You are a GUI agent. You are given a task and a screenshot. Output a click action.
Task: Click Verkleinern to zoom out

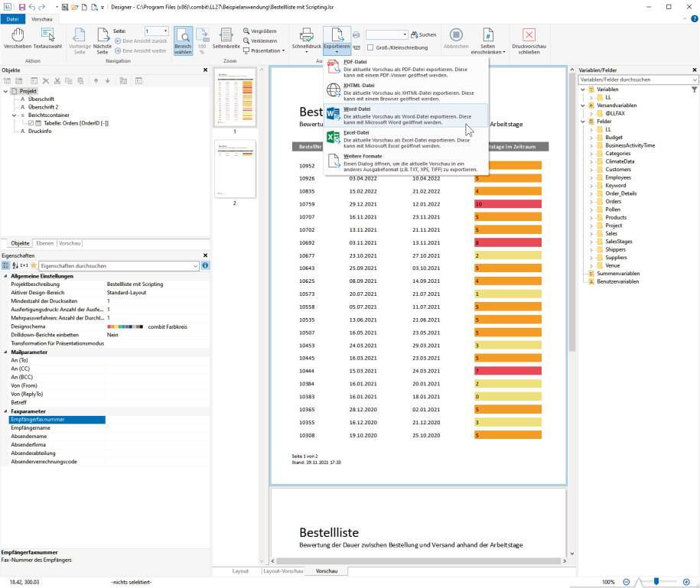[x=260, y=41]
